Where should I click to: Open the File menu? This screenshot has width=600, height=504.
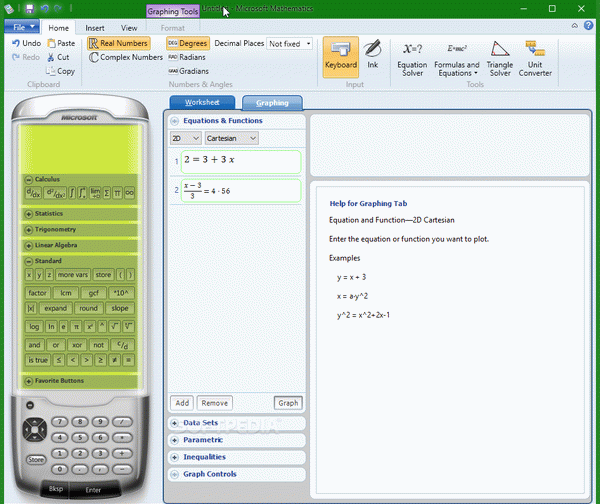[x=22, y=27]
